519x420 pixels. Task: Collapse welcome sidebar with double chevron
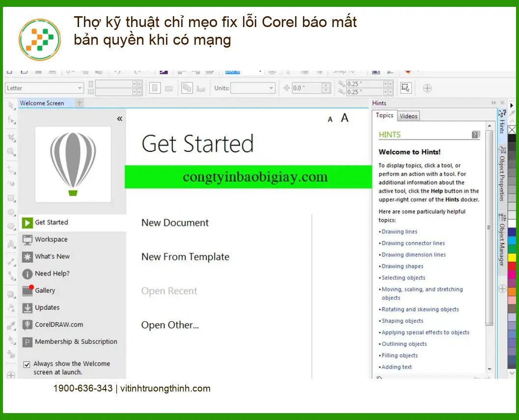tap(120, 118)
